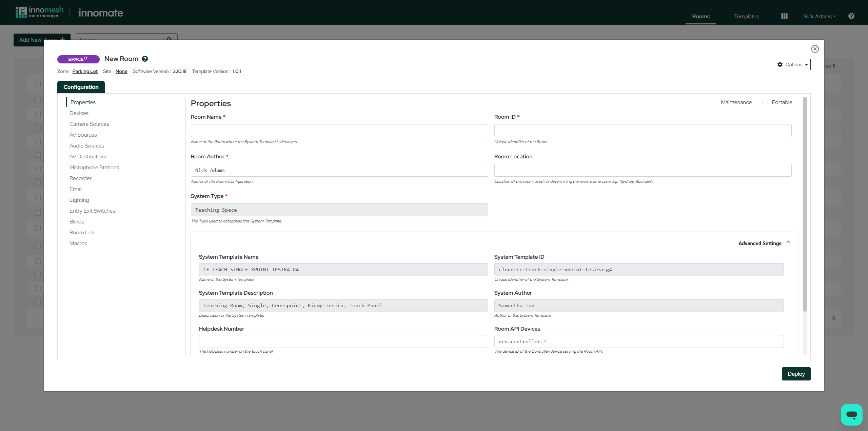Enable the Maintenance checkbox
Viewport: 868px width, 431px height.
tap(714, 102)
